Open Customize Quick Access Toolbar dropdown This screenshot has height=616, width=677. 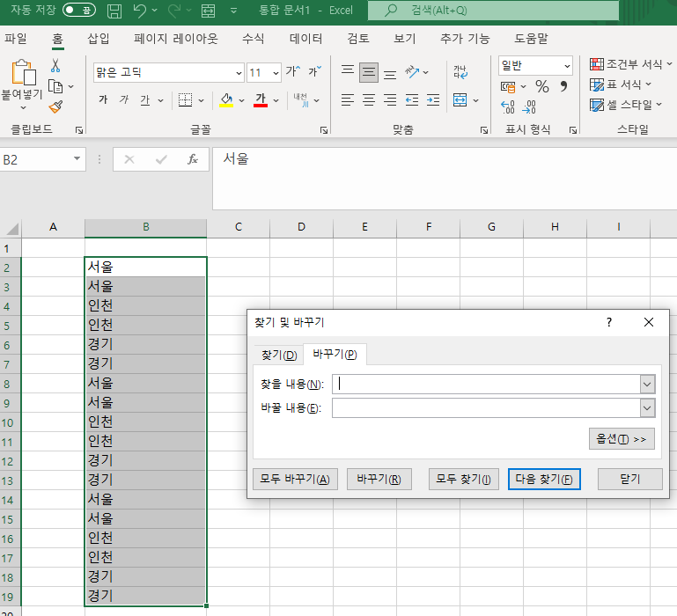233,11
